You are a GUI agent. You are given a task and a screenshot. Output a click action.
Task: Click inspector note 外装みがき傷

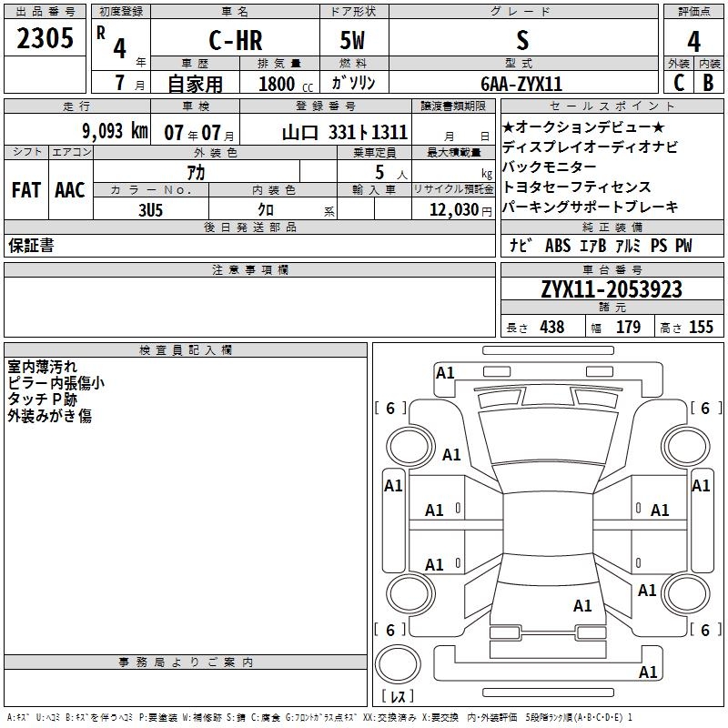tap(49, 415)
